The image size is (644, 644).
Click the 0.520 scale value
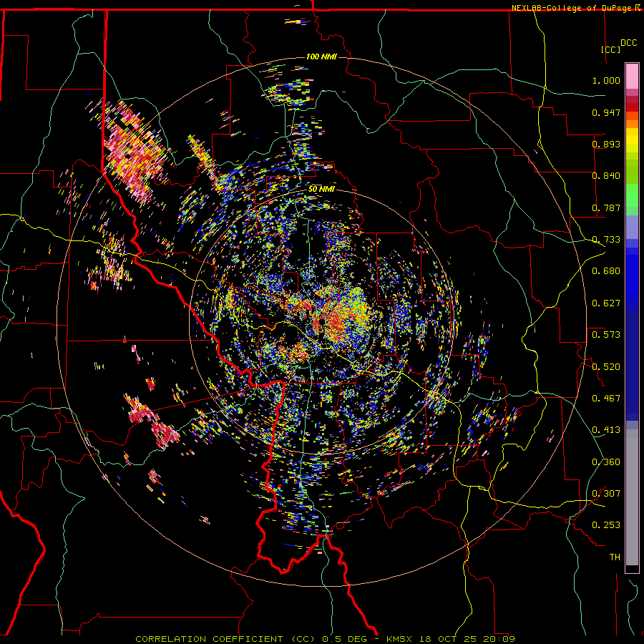tap(606, 367)
